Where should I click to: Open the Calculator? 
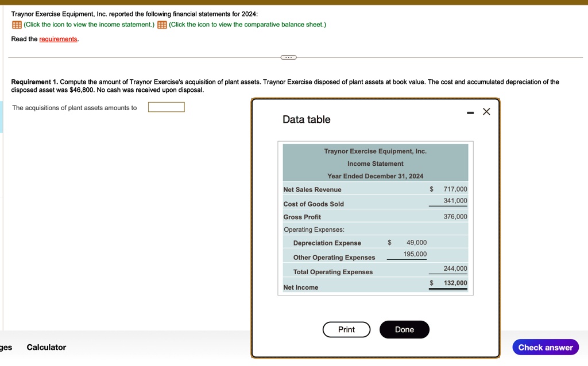tap(46, 347)
